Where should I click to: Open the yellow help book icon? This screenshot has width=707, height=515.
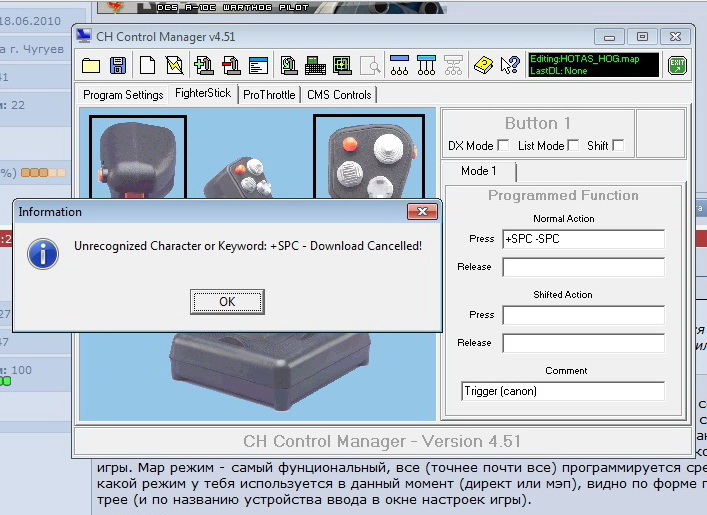pos(483,65)
